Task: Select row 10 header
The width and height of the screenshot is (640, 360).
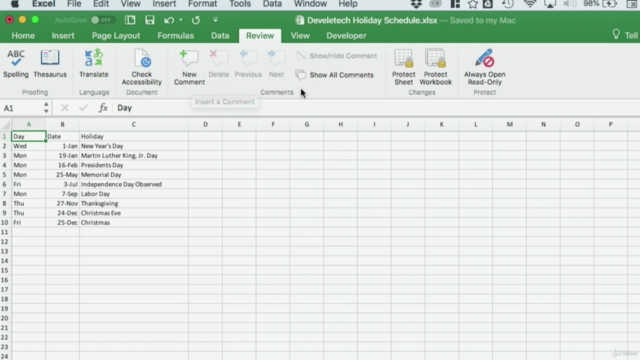Action: (x=5, y=223)
